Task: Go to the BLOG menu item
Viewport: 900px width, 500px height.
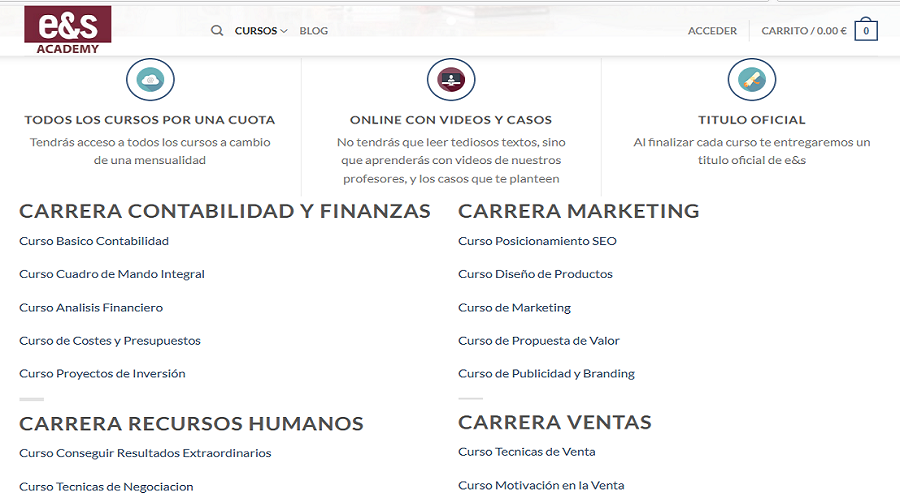Action: pyautogui.click(x=313, y=30)
